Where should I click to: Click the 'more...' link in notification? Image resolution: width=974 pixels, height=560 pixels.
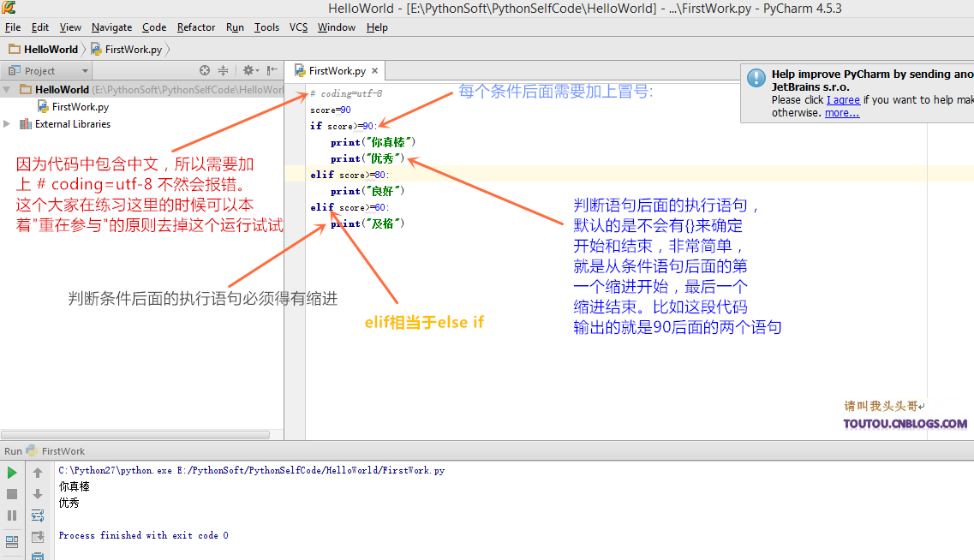(842, 113)
